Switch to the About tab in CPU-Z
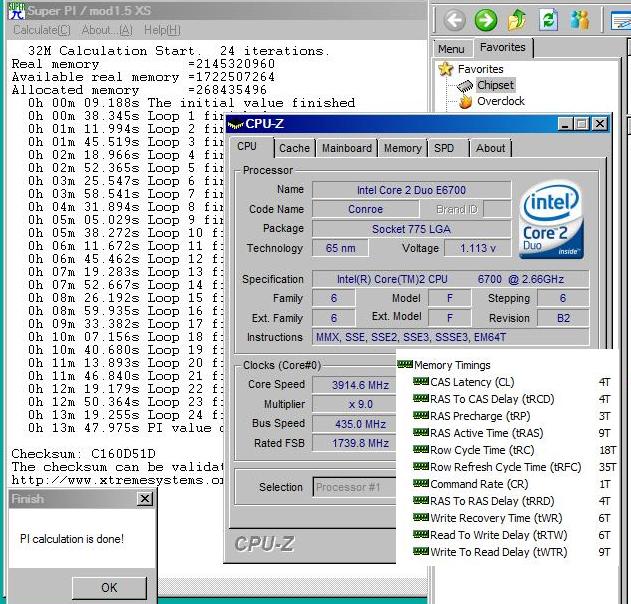This screenshot has height=604, width=631. [490, 148]
